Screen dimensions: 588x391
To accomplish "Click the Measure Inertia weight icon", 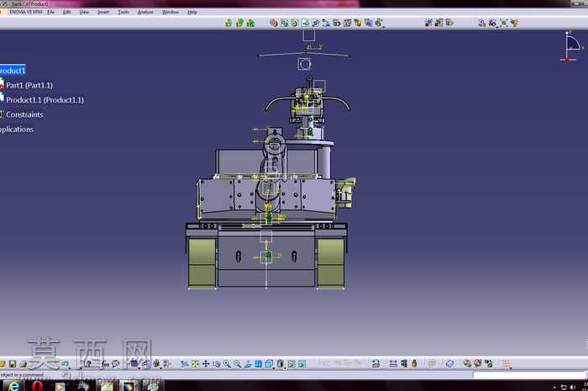I will click(414, 363).
